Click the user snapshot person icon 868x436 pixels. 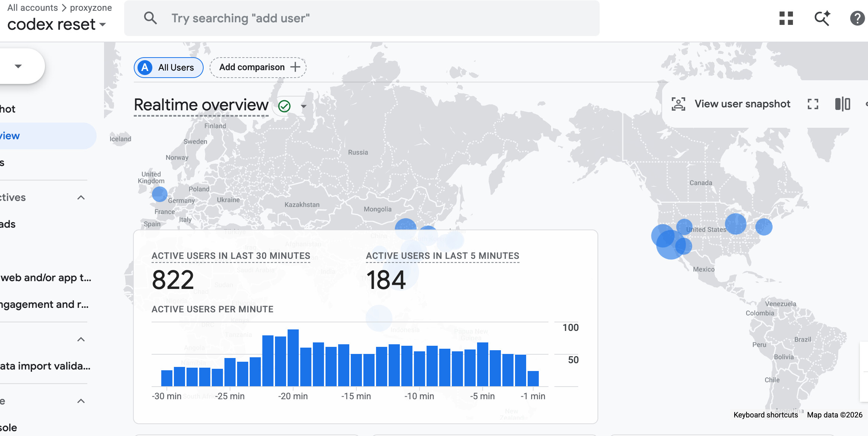pos(678,104)
